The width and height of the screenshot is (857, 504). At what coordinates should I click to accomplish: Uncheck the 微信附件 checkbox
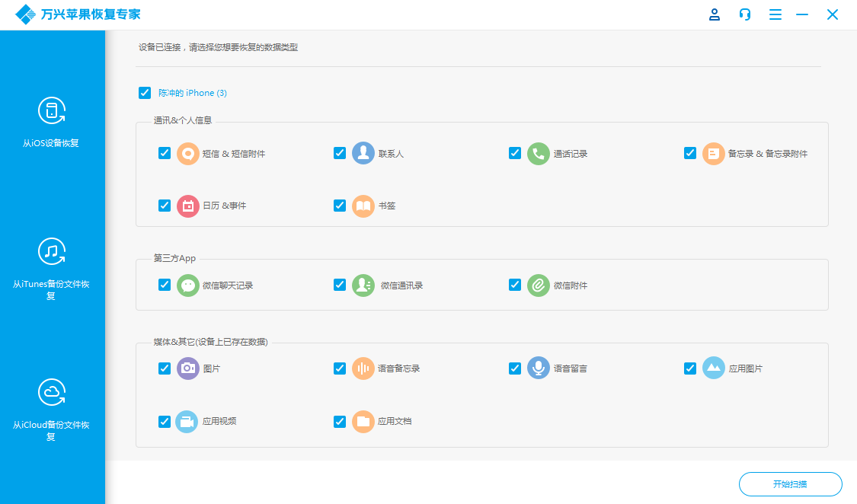point(515,285)
